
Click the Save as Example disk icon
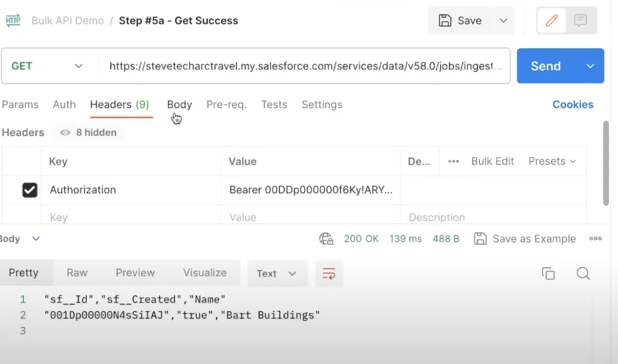click(x=480, y=239)
